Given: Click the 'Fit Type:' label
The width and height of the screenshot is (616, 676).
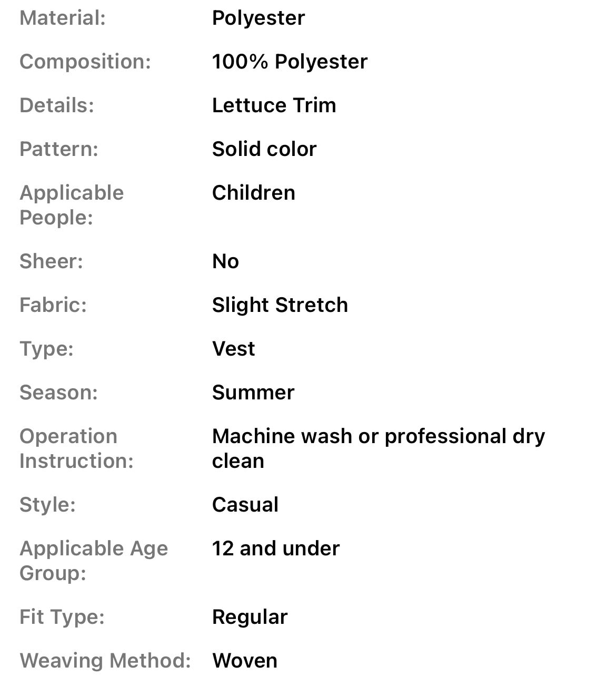Looking at the screenshot, I should click(62, 617).
